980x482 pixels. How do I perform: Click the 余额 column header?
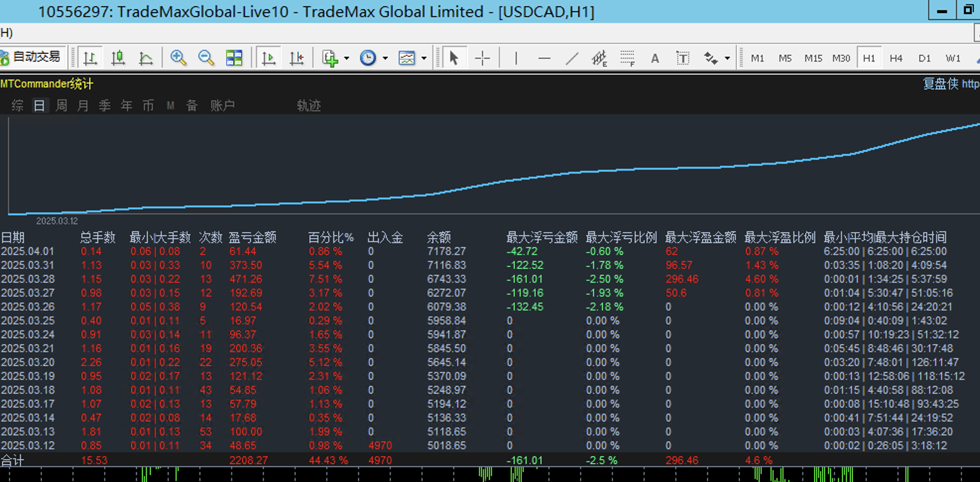click(439, 238)
